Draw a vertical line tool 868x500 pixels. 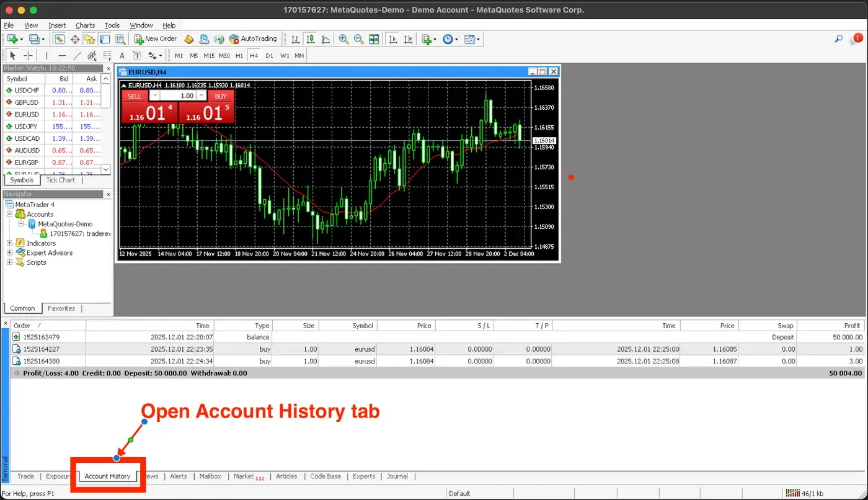[x=46, y=56]
